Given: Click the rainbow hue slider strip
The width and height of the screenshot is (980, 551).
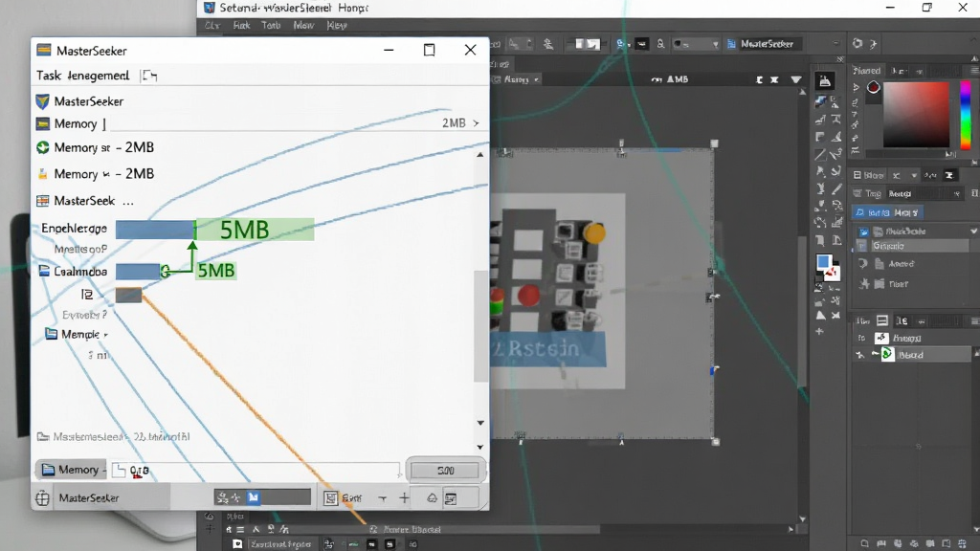Looking at the screenshot, I should [965, 115].
